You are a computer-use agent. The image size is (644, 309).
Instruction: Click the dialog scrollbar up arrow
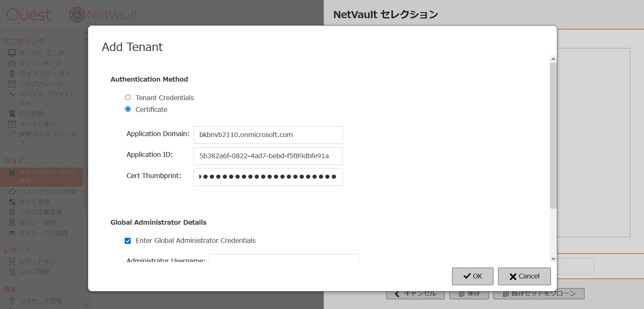coord(553,59)
